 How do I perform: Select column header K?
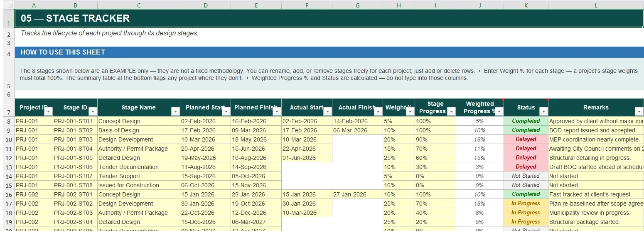(526, 5)
